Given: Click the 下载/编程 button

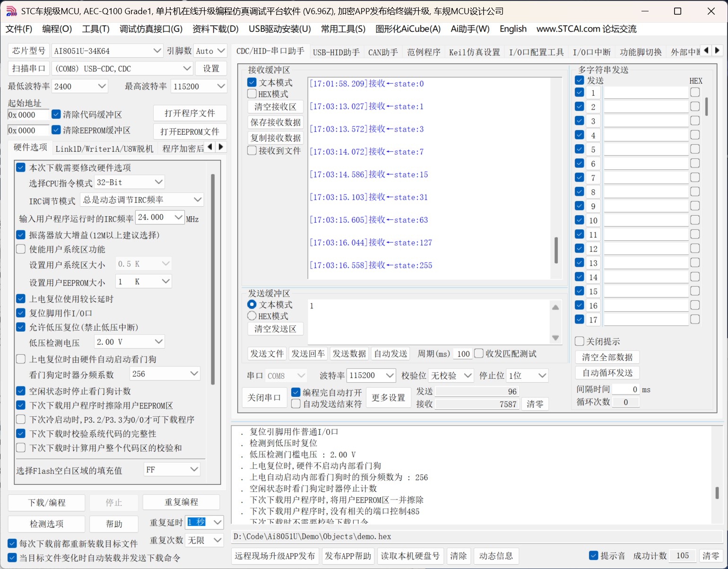Looking at the screenshot, I should click(46, 503).
